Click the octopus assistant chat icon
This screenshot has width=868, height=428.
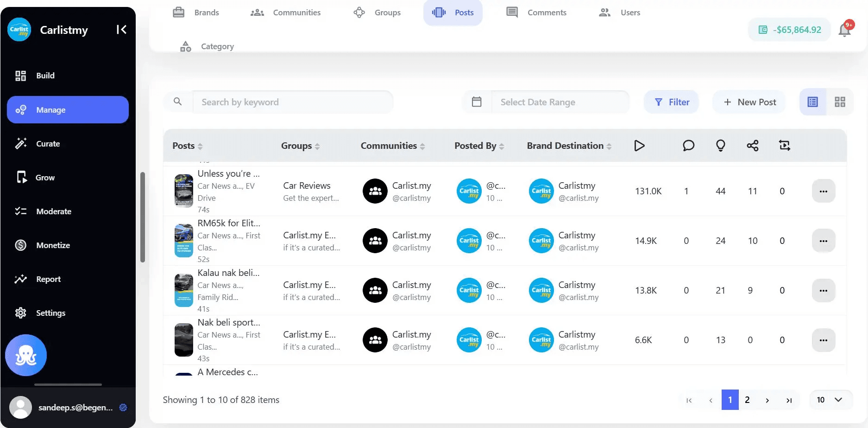26,355
